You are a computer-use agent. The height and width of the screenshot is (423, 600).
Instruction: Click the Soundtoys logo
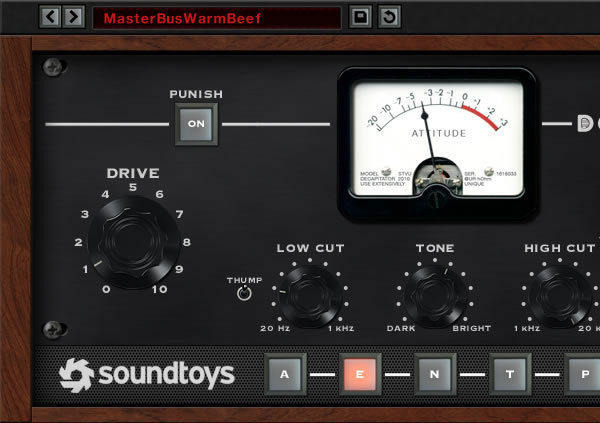point(147,375)
